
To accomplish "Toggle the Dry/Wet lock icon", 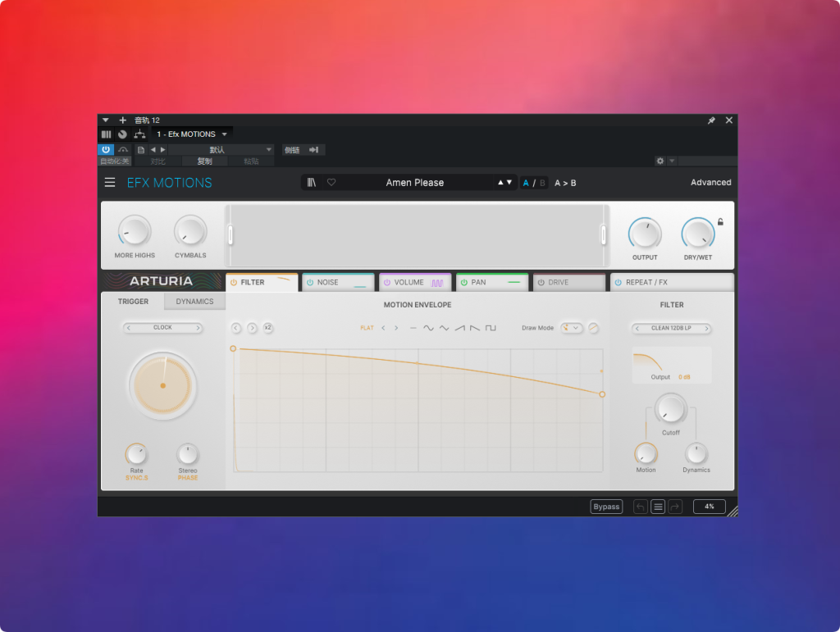I will click(x=720, y=222).
